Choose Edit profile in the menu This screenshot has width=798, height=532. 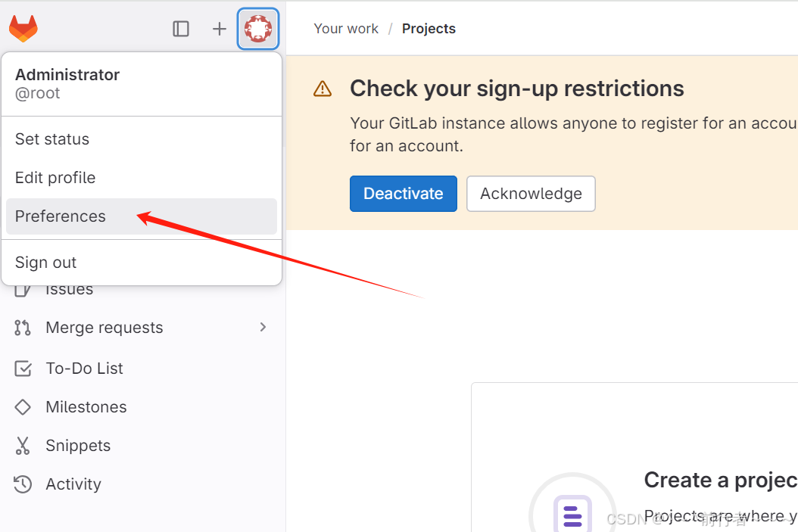click(142, 178)
